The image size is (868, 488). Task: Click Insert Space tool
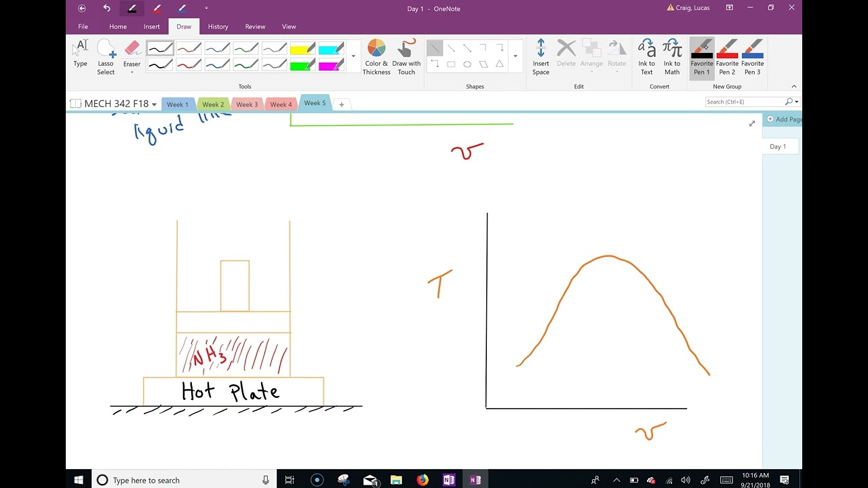(x=540, y=57)
